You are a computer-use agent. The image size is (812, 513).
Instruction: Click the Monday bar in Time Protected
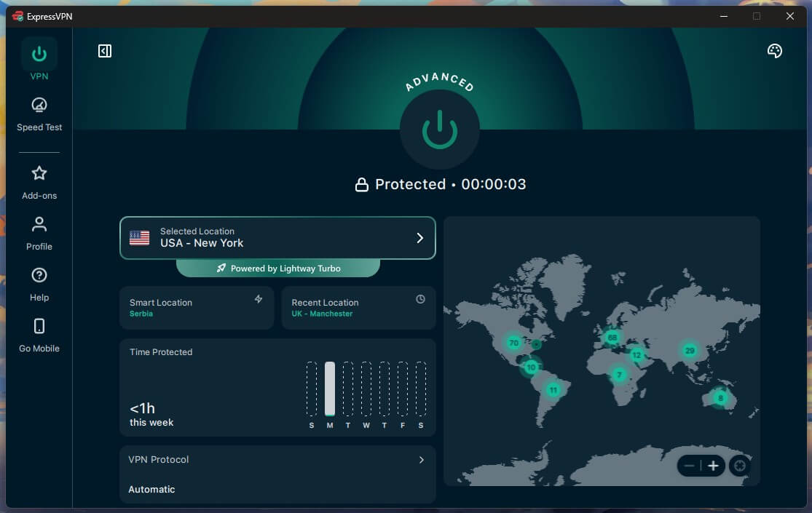[x=330, y=389]
